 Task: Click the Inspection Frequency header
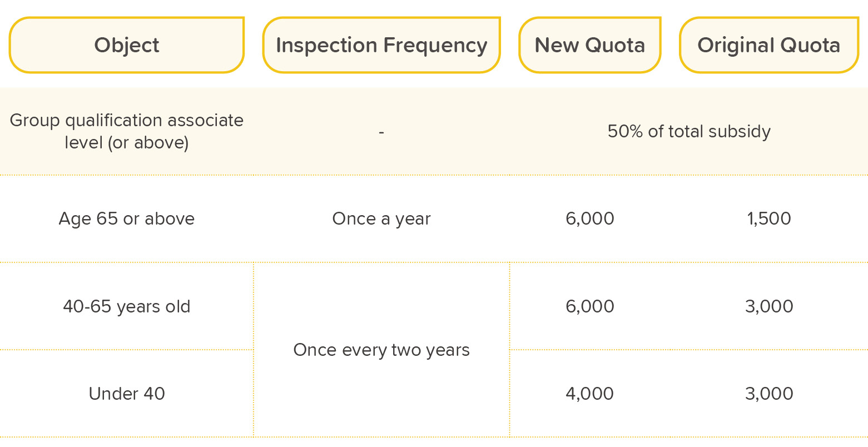[381, 45]
